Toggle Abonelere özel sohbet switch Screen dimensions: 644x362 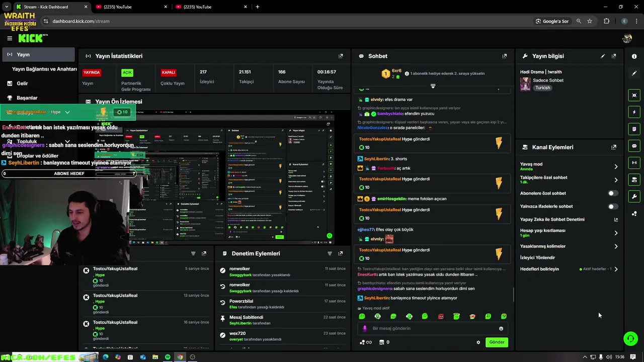click(x=613, y=193)
